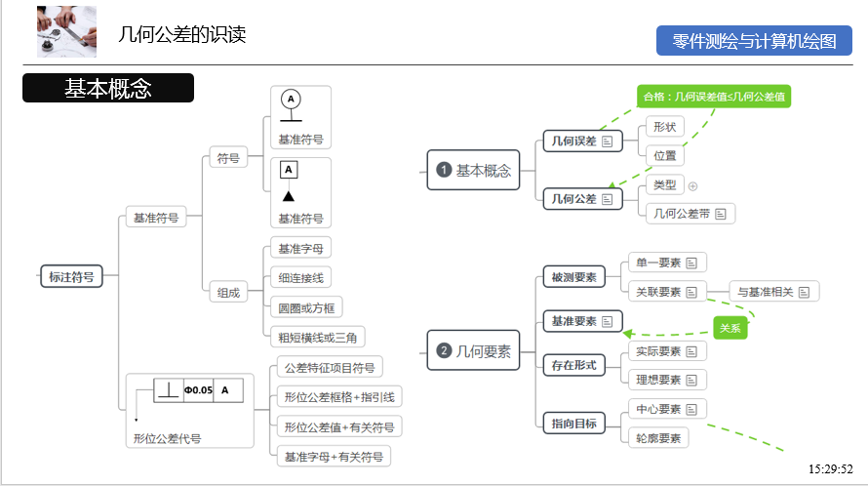868x486 pixels.
Task: Open the note icon on 与基准相关
Action: tap(805, 292)
